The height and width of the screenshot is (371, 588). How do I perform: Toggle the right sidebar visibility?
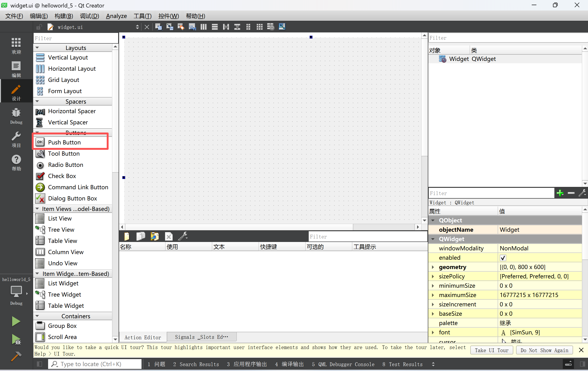[582, 364]
